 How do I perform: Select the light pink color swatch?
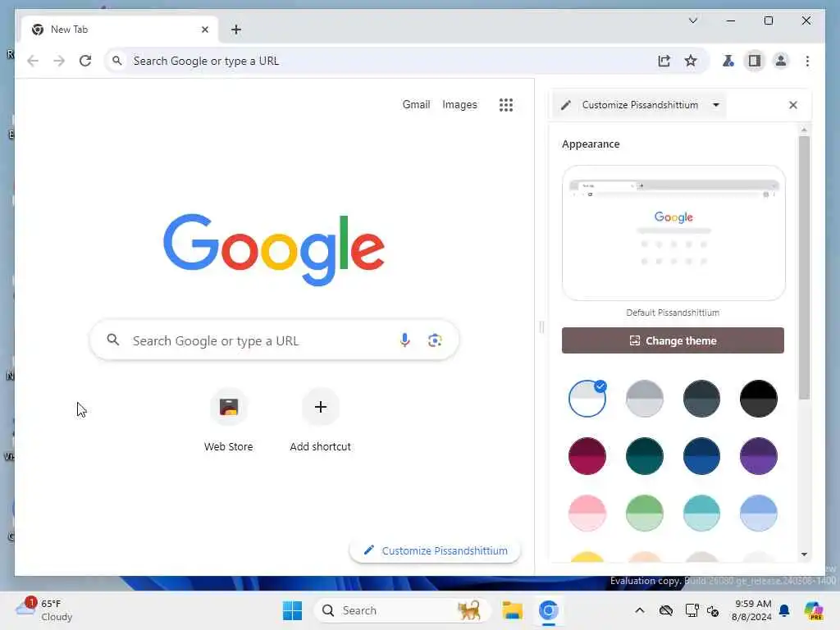587,514
